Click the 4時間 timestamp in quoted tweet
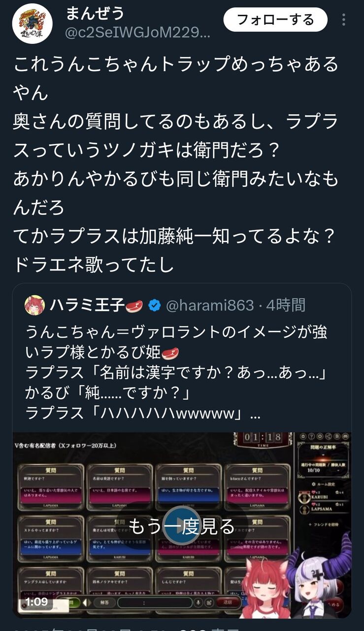 coord(286,306)
